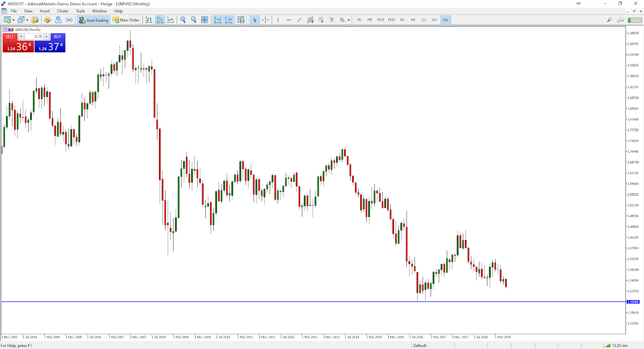
Task: Click the Default profile in status bar
Action: 420,345
